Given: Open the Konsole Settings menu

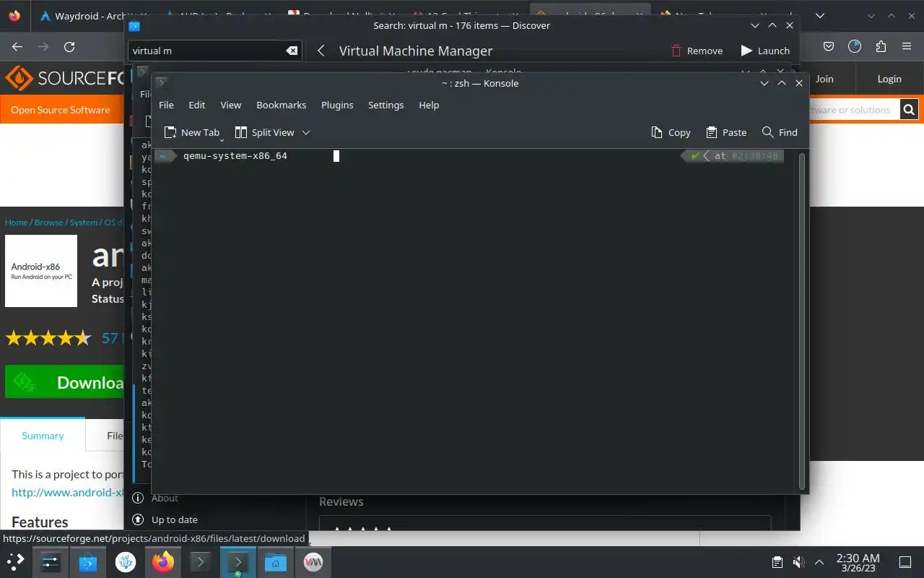Looking at the screenshot, I should [x=386, y=105].
